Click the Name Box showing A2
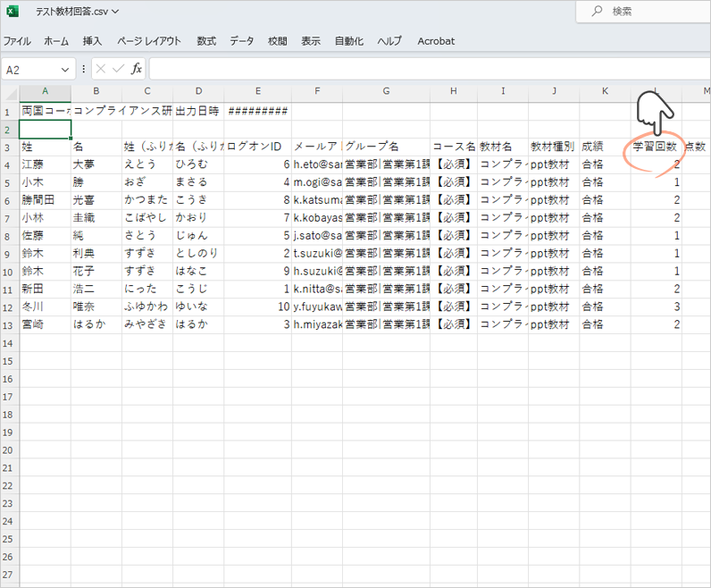Image resolution: width=711 pixels, height=588 pixels. pos(31,70)
